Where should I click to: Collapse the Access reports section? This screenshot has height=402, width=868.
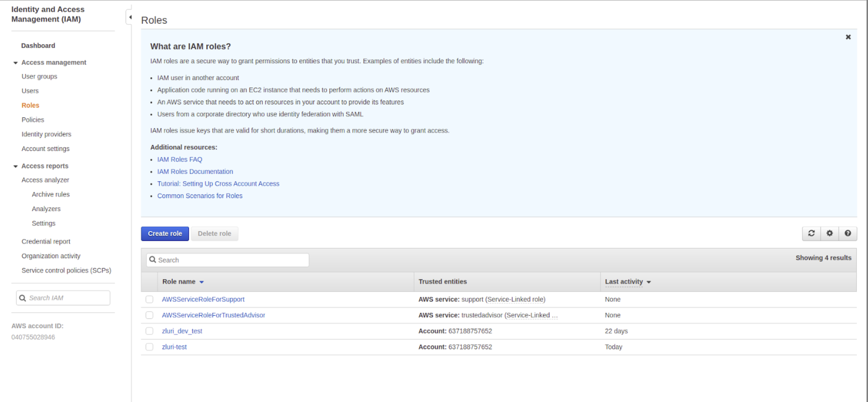[15, 166]
